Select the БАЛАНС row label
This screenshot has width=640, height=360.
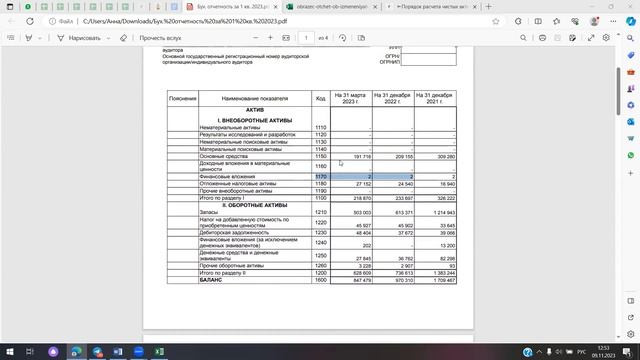point(211,280)
